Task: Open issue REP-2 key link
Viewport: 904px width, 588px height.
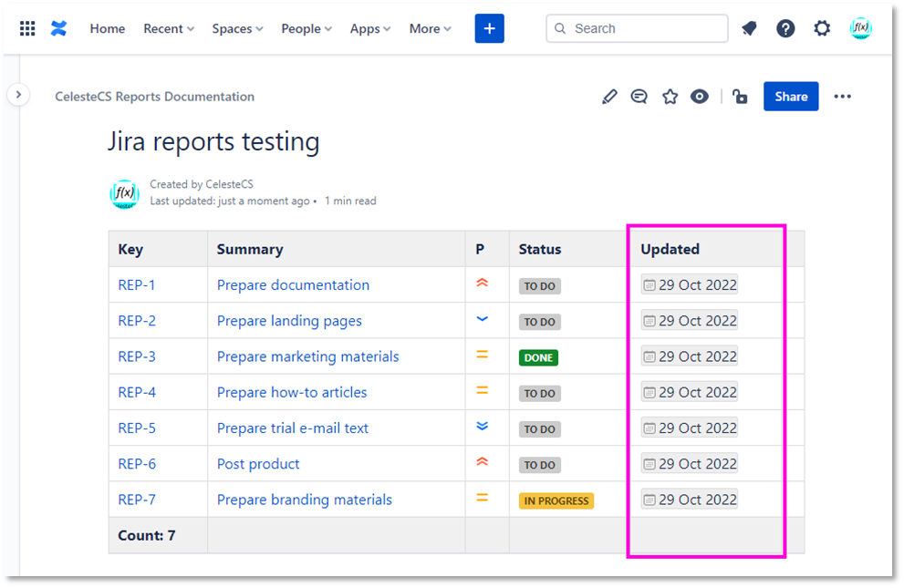Action: pos(137,321)
